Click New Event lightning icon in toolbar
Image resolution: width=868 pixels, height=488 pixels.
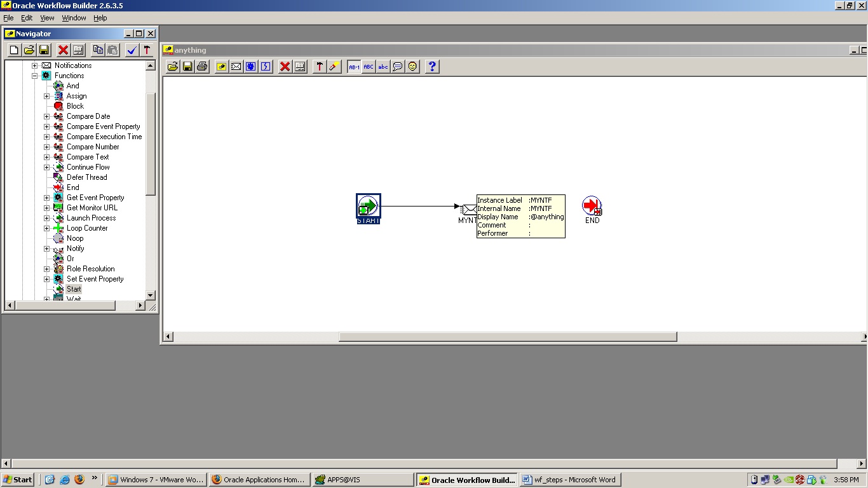click(266, 67)
